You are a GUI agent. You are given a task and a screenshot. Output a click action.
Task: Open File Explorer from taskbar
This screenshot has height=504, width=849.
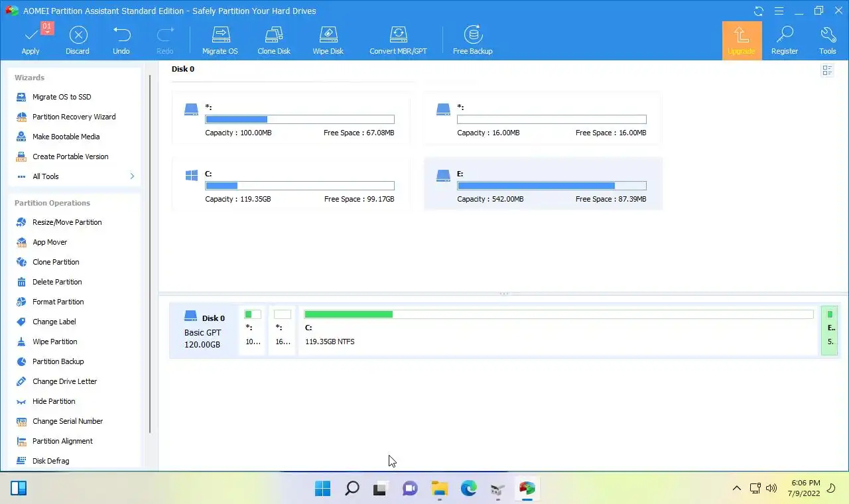coord(439,489)
